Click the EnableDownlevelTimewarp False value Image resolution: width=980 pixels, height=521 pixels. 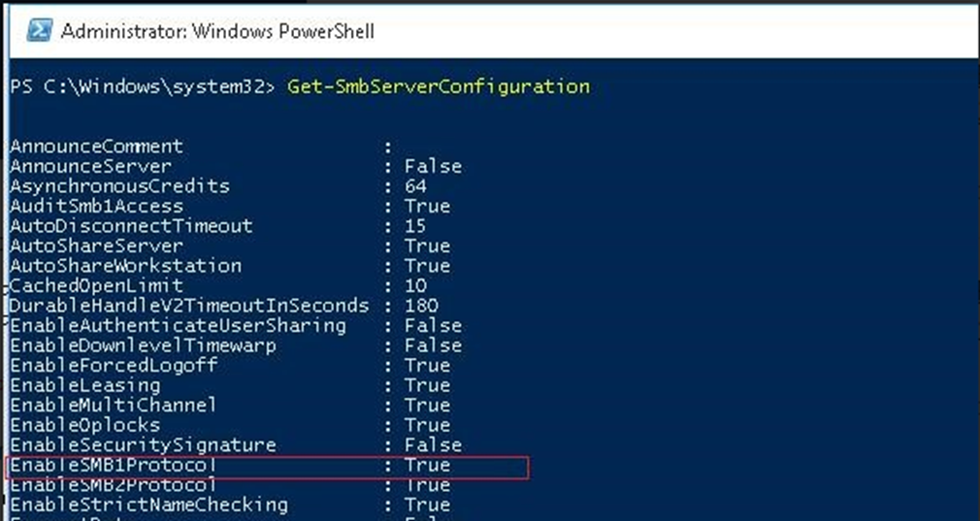[433, 345]
